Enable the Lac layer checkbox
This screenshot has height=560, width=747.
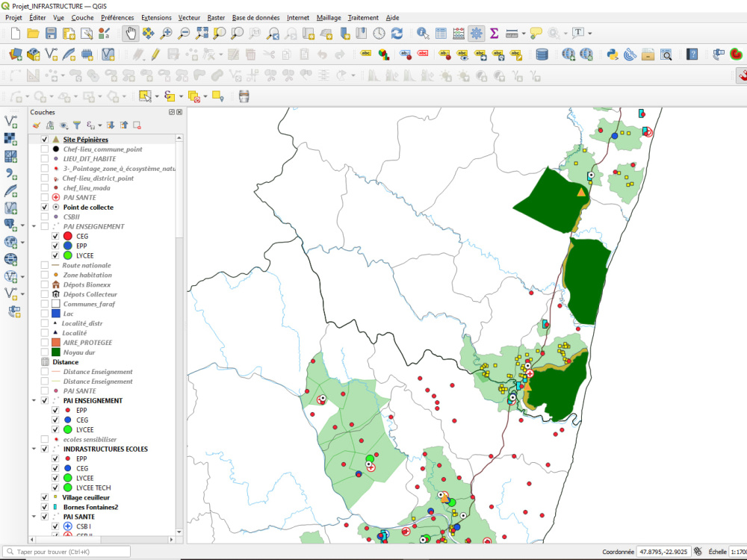(x=44, y=314)
